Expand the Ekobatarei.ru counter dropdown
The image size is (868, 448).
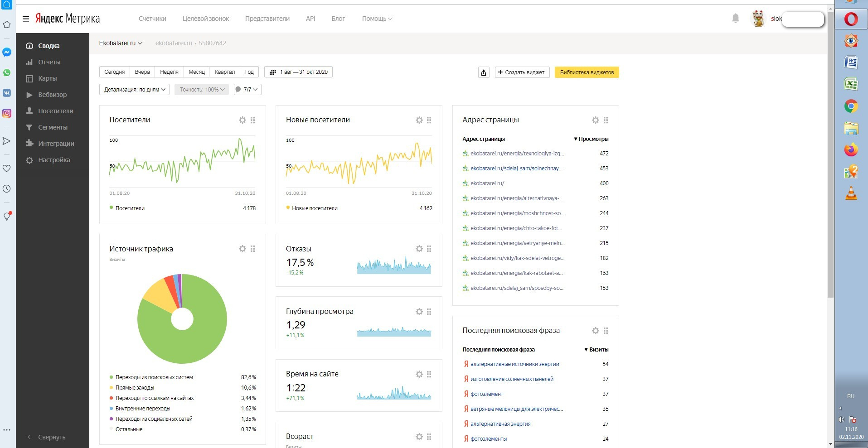(121, 43)
